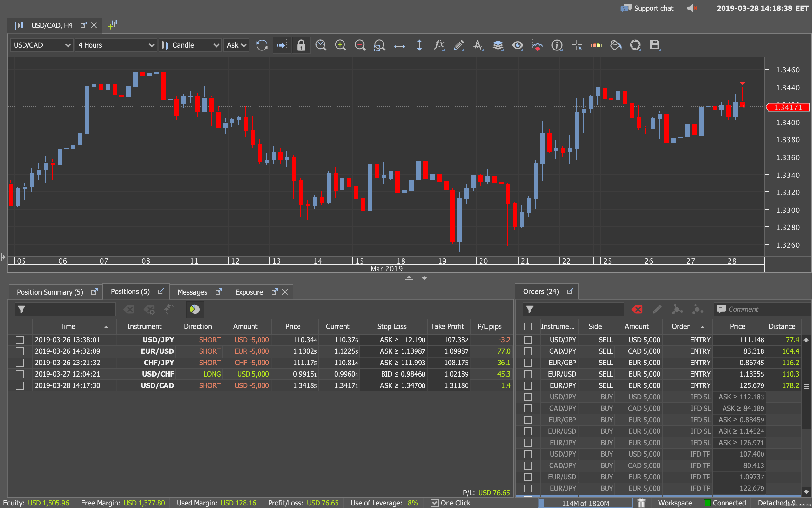The width and height of the screenshot is (812, 508).
Task: Click the vertical scale arrow icon
Action: [x=419, y=45]
